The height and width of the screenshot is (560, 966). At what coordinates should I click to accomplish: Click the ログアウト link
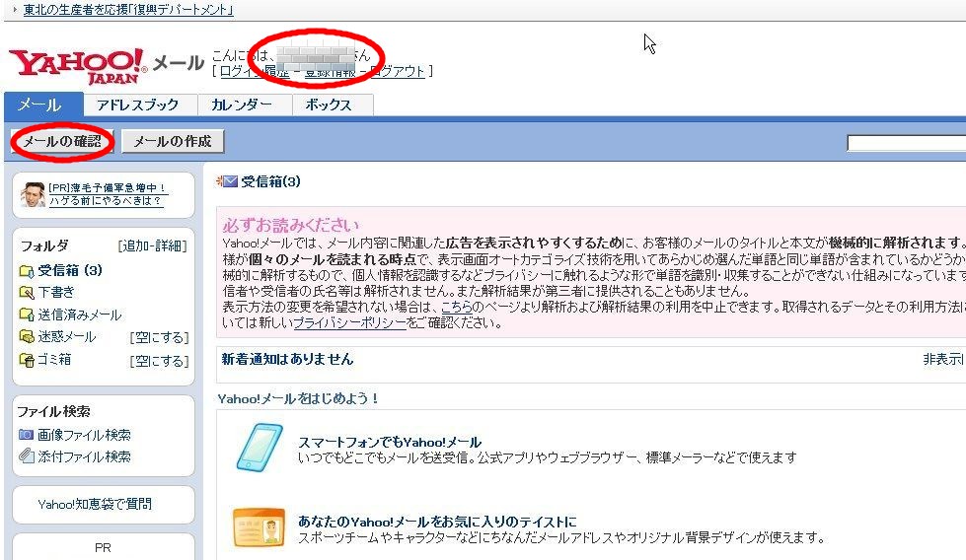(x=398, y=71)
